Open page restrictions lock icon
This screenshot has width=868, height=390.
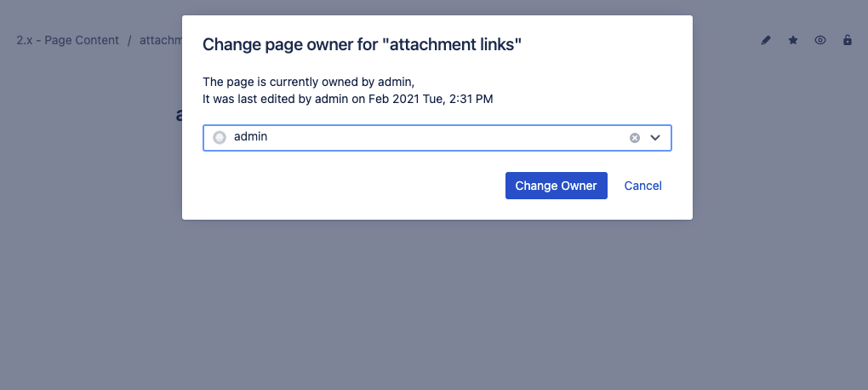coord(848,40)
